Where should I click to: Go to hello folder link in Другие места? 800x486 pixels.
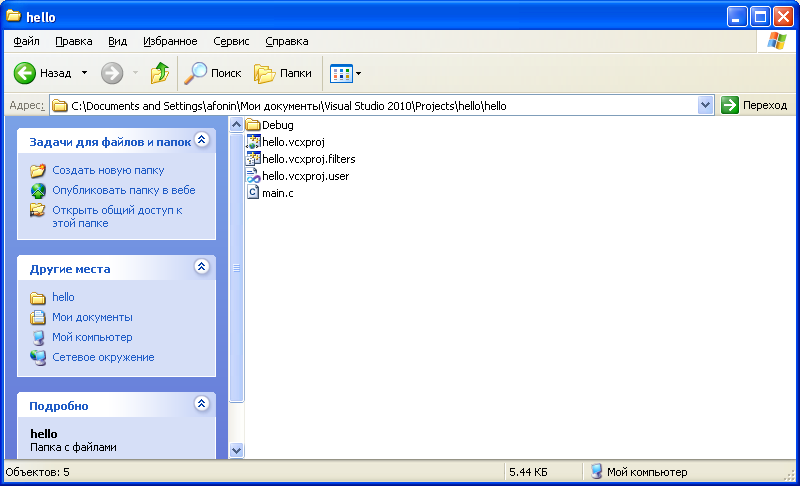click(63, 297)
